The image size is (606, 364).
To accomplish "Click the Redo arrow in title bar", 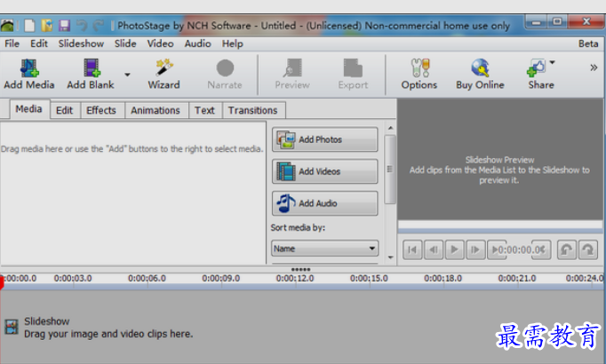I will click(99, 26).
